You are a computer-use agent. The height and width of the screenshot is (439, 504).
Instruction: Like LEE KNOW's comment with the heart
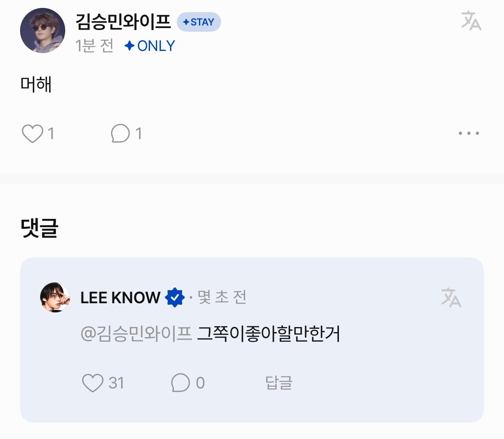click(92, 383)
